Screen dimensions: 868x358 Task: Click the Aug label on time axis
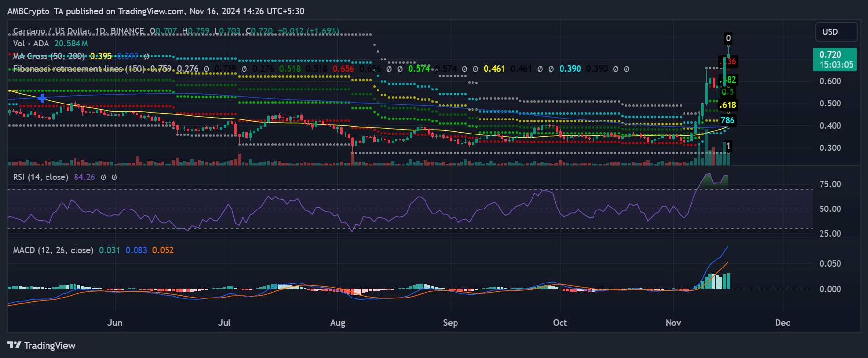(x=337, y=323)
